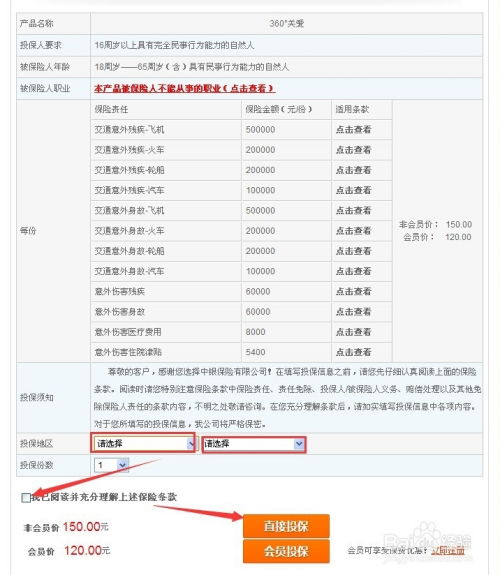
Task: View terms for 交通意外身故-轮船
Action: pos(354,251)
